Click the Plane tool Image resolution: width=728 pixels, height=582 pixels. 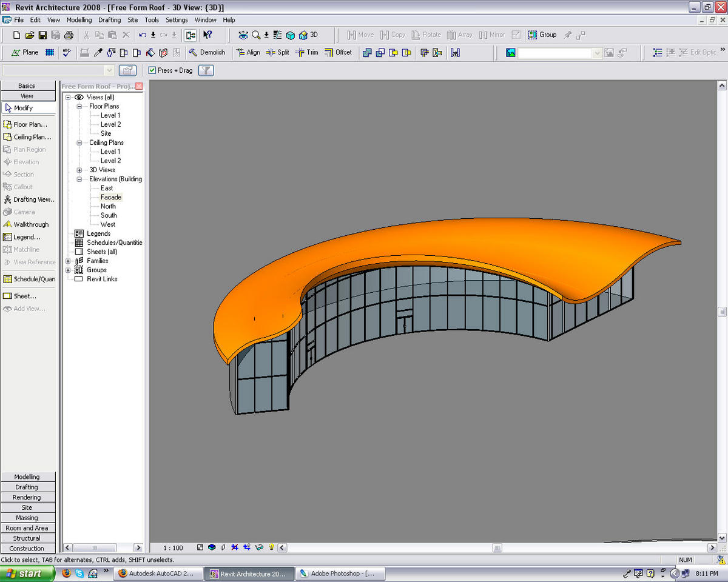click(25, 53)
